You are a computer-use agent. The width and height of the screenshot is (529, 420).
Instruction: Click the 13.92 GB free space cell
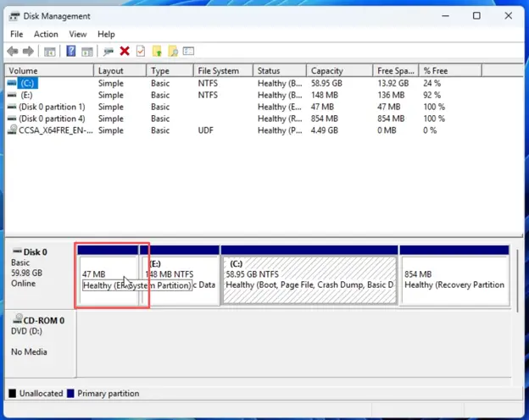tap(393, 83)
